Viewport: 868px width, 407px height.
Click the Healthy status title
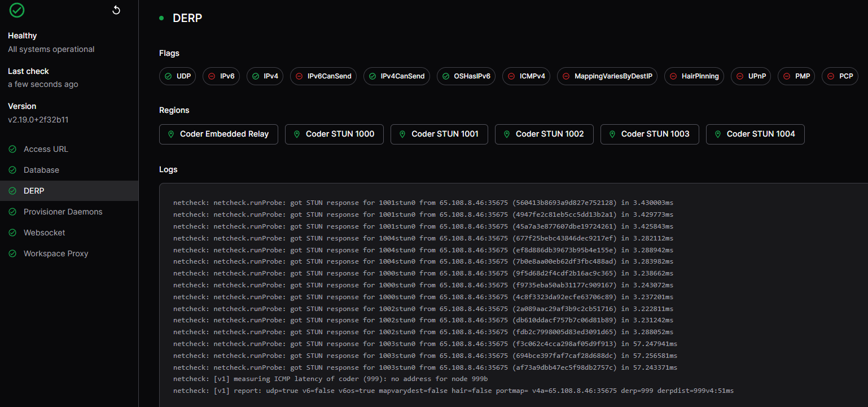[x=23, y=36]
